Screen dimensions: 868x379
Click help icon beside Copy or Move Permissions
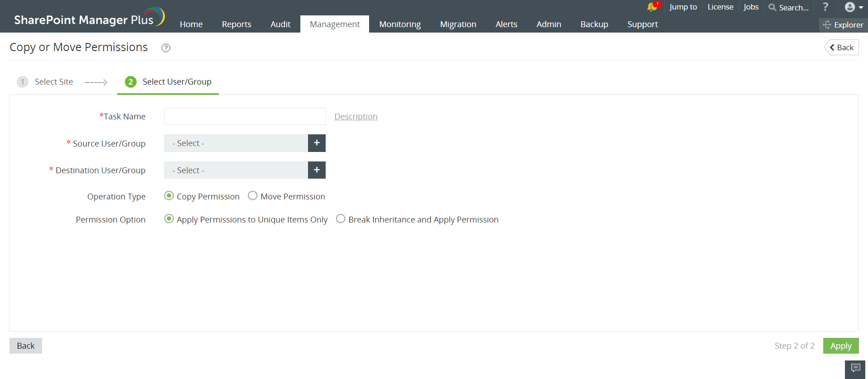click(x=166, y=48)
